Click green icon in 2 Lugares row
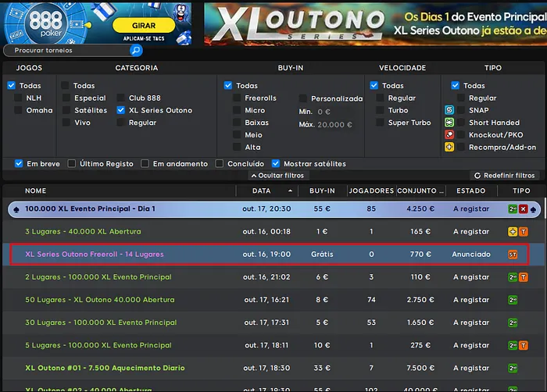 coord(513,277)
